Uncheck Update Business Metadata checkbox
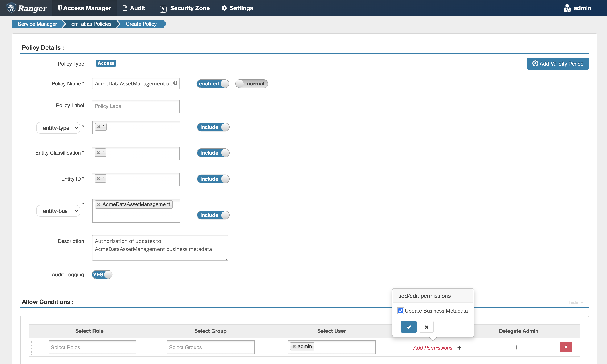 [x=400, y=311]
